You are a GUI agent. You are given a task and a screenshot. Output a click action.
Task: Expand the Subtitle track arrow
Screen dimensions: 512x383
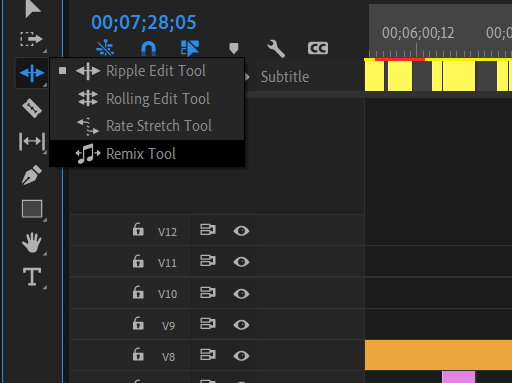pyautogui.click(x=247, y=77)
